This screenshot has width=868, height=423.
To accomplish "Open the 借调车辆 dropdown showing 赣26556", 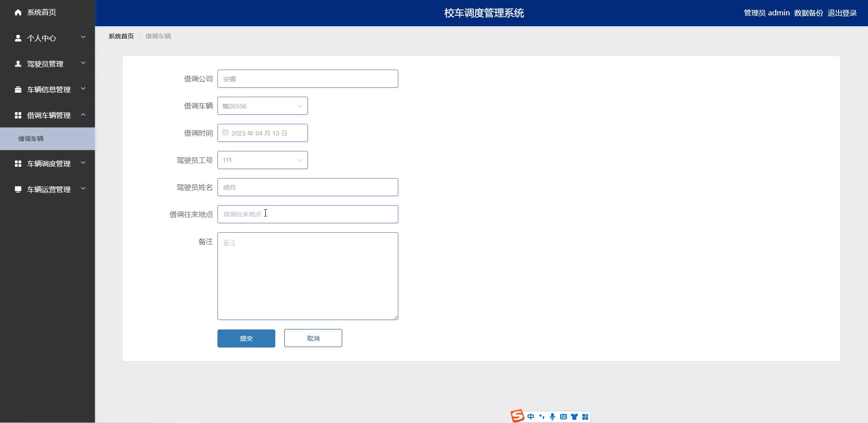I will coord(263,106).
